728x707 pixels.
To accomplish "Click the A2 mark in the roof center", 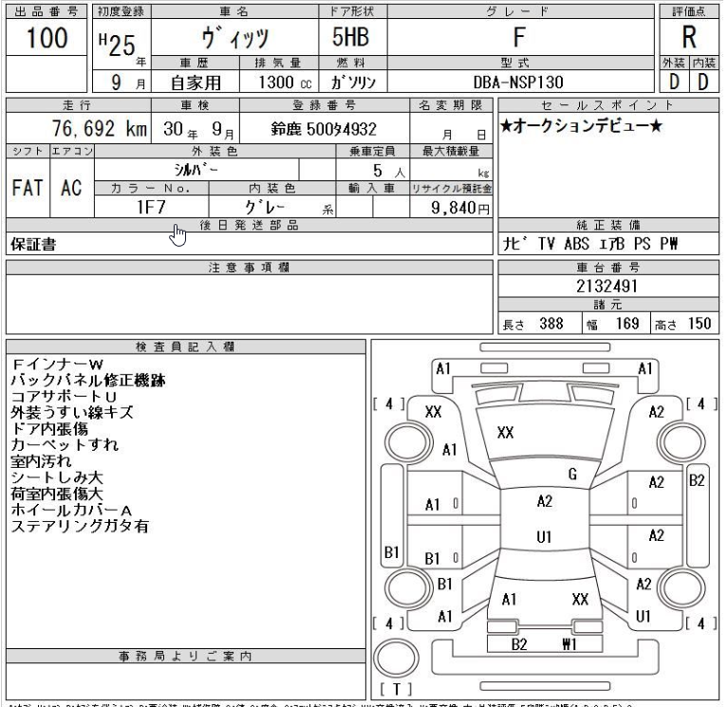I will click(545, 500).
